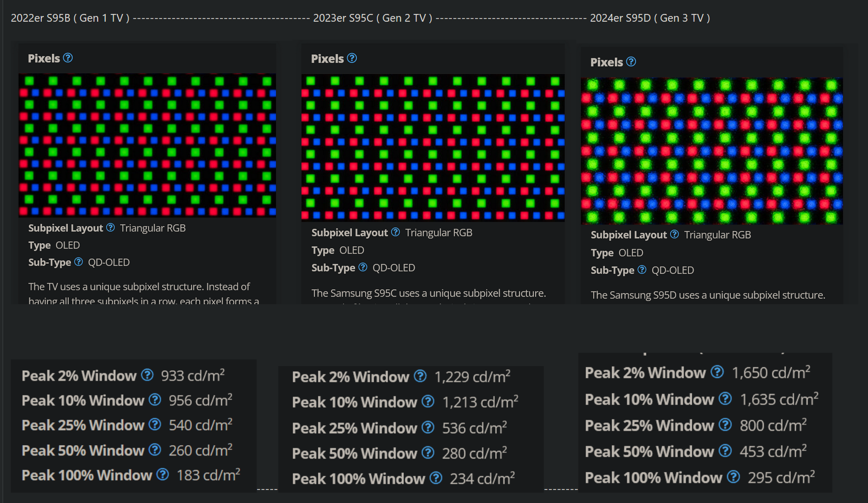The image size is (868, 503).
Task: Click the Sub-Type help icon for S95B
Action: point(78,262)
